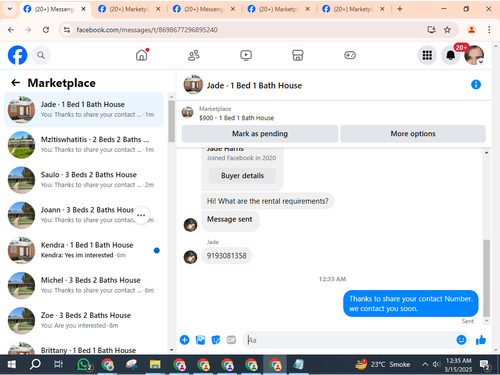Open Joann - 3 Beds 2 Baths House chat
Image resolution: width=500 pixels, height=375 pixels.
click(x=84, y=215)
